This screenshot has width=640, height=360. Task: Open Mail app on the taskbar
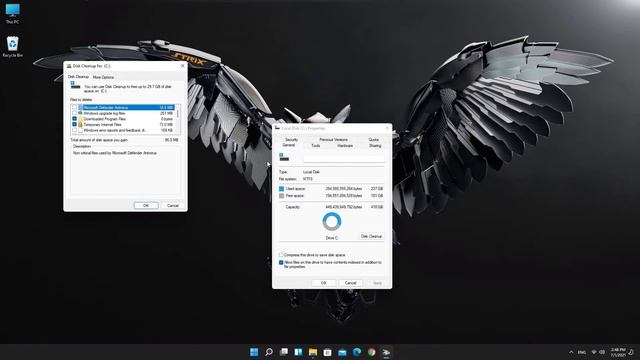click(342, 352)
